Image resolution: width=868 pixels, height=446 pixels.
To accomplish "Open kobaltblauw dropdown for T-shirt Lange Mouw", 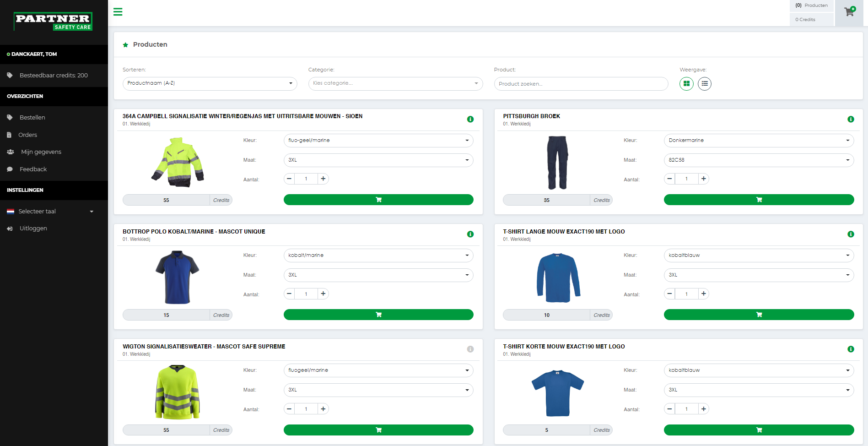I will [x=759, y=256].
